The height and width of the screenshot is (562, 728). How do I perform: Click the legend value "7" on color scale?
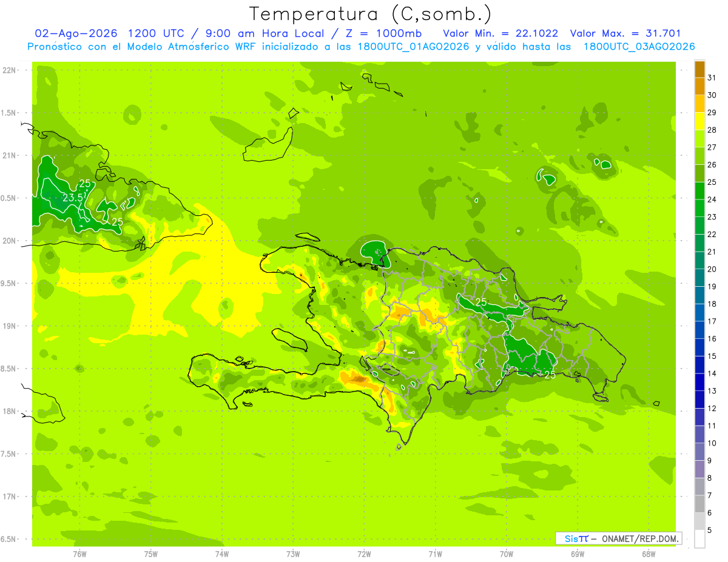coord(710,496)
